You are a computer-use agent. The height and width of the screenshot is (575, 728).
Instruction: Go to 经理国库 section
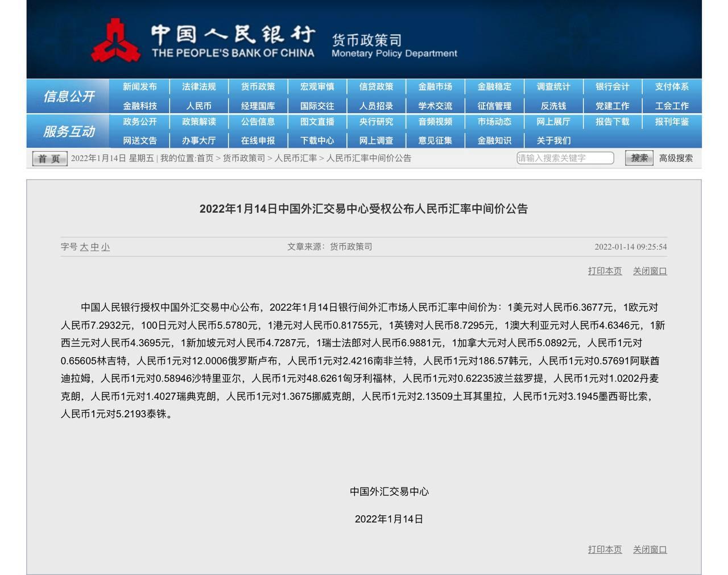258,106
